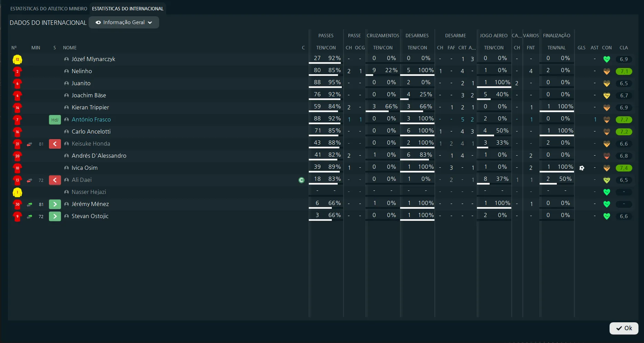644x343 pixels.
Task: Click Joachim Bäse's red shirt icon
Action: click(x=17, y=96)
